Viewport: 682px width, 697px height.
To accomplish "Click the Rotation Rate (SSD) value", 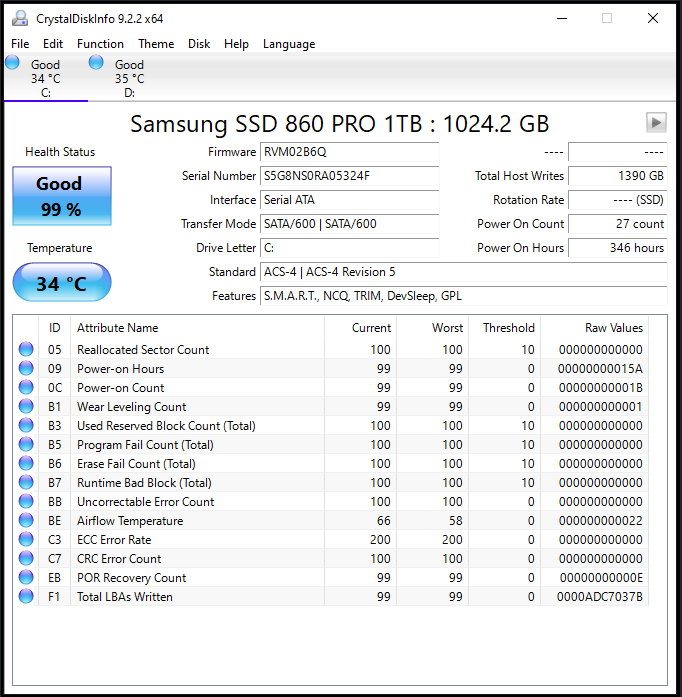I will pos(618,200).
